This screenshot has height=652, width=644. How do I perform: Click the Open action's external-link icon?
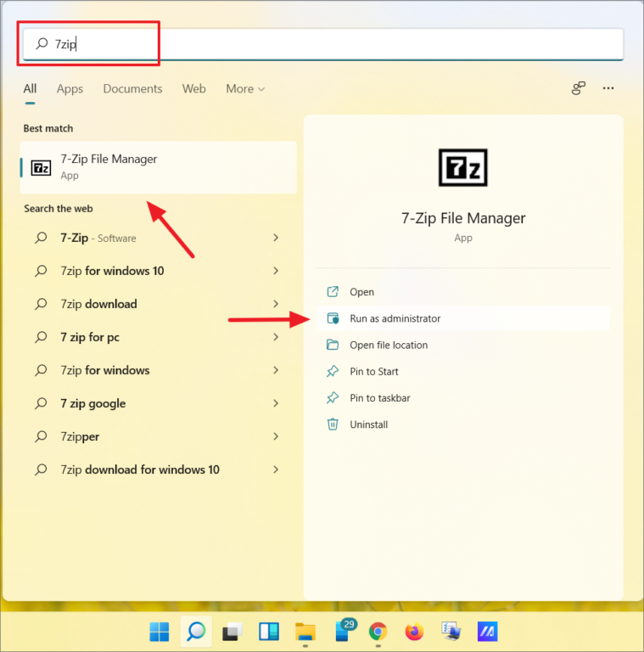pyautogui.click(x=333, y=292)
